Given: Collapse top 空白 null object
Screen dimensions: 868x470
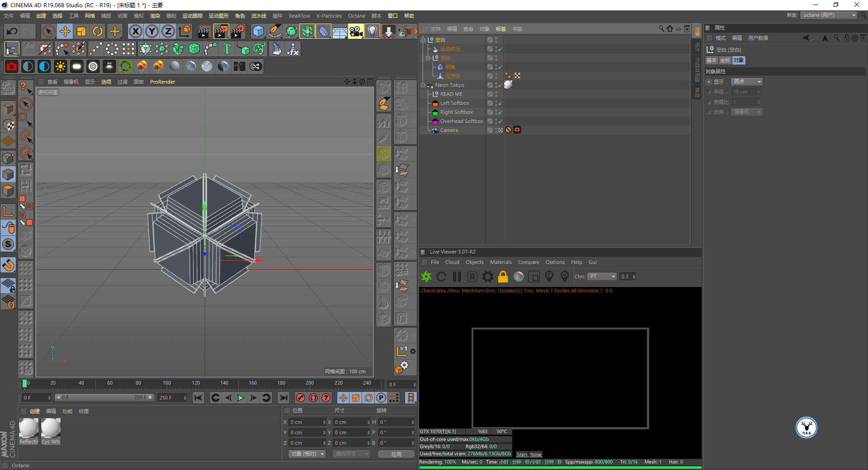Looking at the screenshot, I should [x=424, y=40].
